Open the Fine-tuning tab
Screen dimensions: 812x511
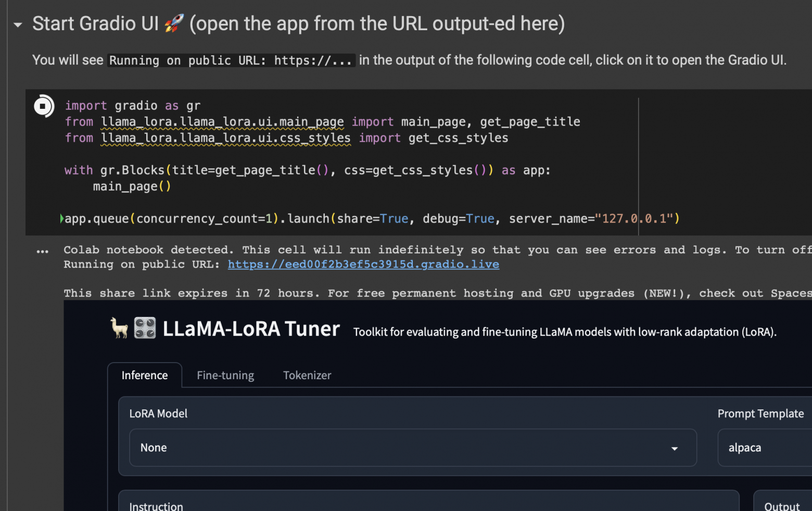click(x=225, y=376)
